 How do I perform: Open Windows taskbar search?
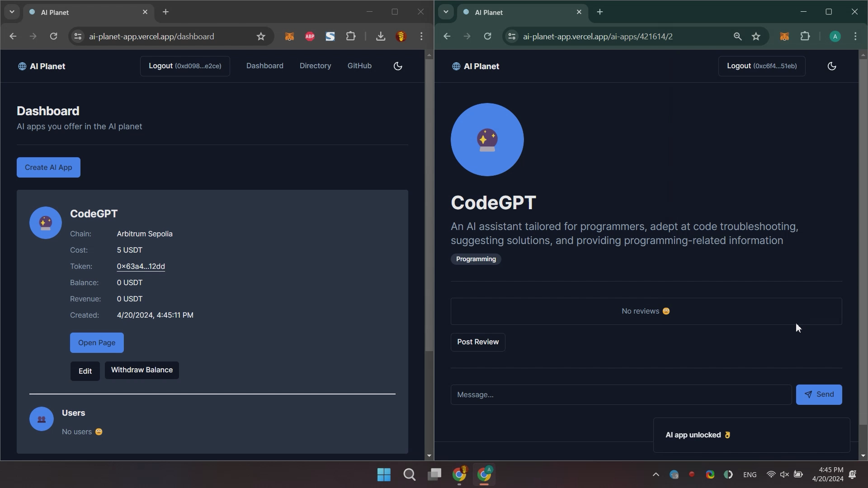click(x=410, y=474)
